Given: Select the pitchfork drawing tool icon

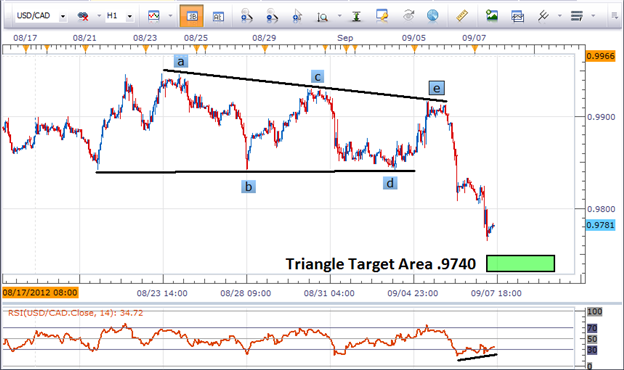Looking at the screenshot, I should pos(543,16).
